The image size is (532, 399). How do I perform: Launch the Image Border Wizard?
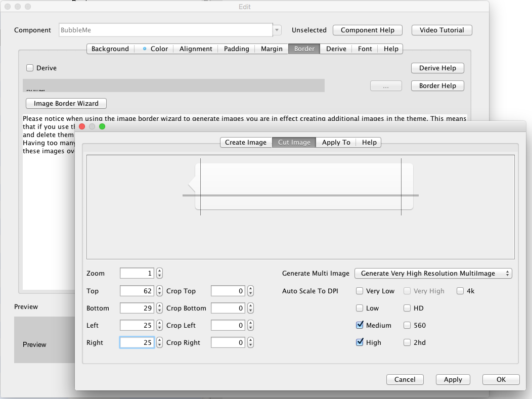(x=66, y=103)
